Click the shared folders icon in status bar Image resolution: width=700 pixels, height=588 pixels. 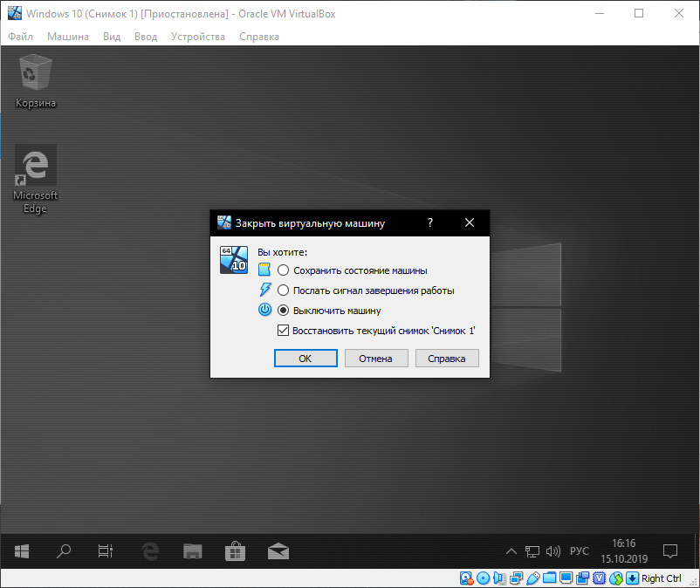pos(548,578)
